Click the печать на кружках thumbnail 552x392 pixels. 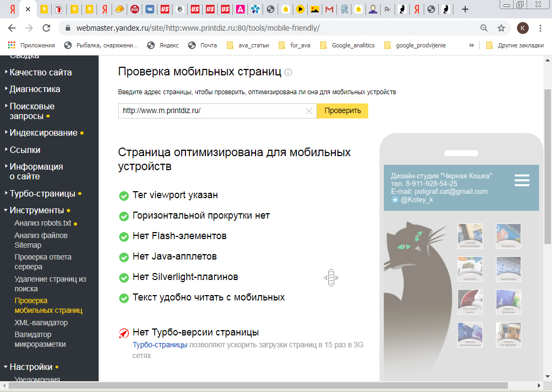pos(508,335)
